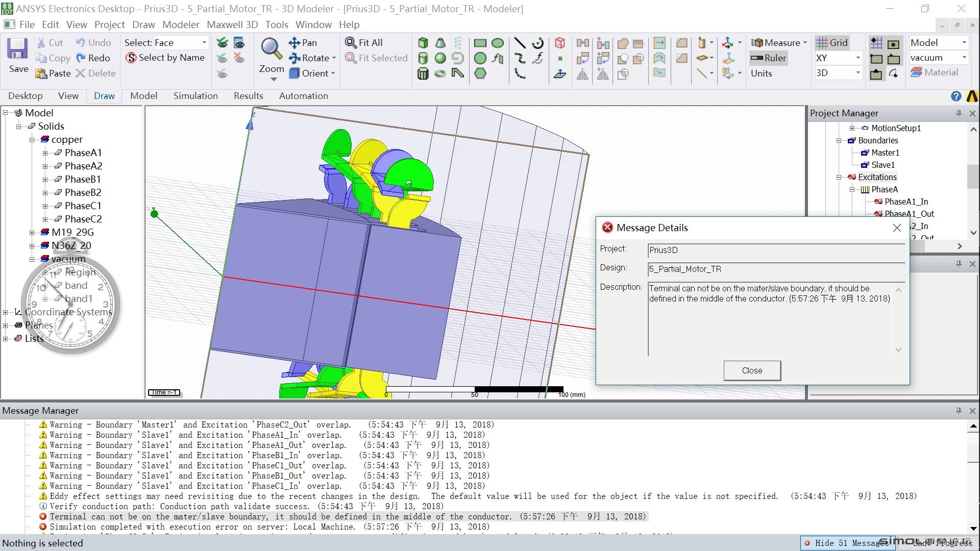This screenshot has width=980, height=551.
Task: Toggle auto-hide pin on Project Manager
Action: [x=959, y=113]
